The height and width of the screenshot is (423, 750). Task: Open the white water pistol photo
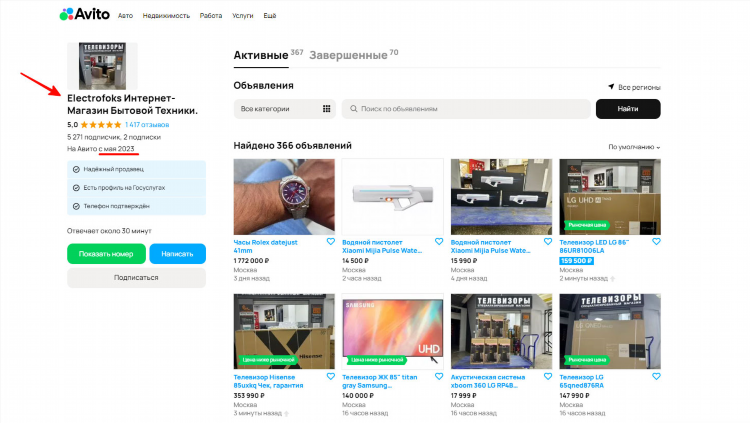[x=393, y=197]
